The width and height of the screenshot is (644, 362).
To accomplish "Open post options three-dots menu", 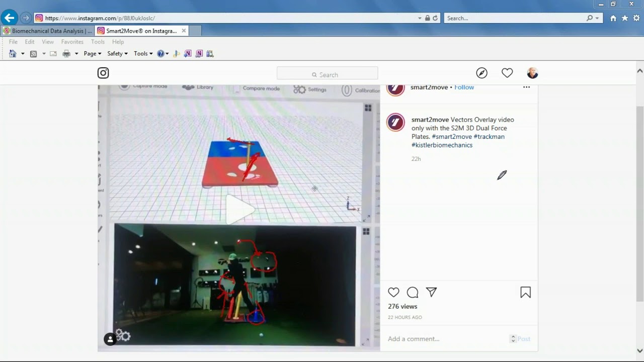I will pyautogui.click(x=526, y=87).
